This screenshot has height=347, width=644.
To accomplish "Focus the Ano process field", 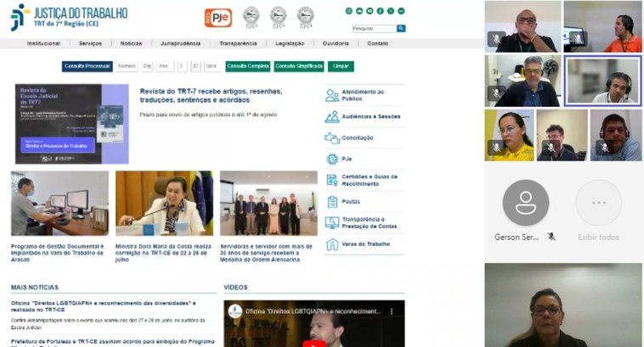I will point(165,66).
